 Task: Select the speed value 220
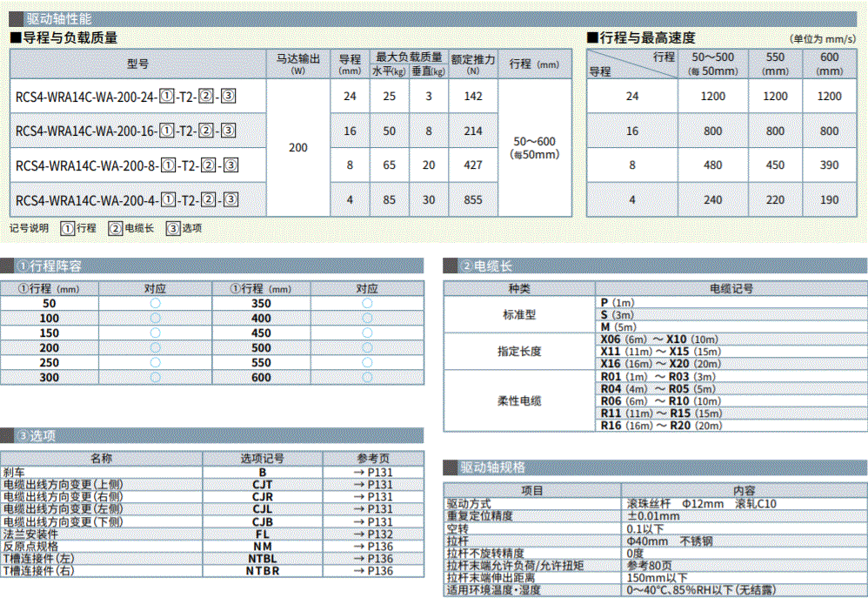[x=775, y=200]
